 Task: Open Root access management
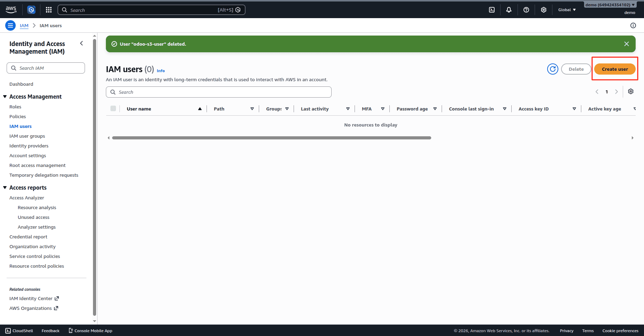pos(37,165)
